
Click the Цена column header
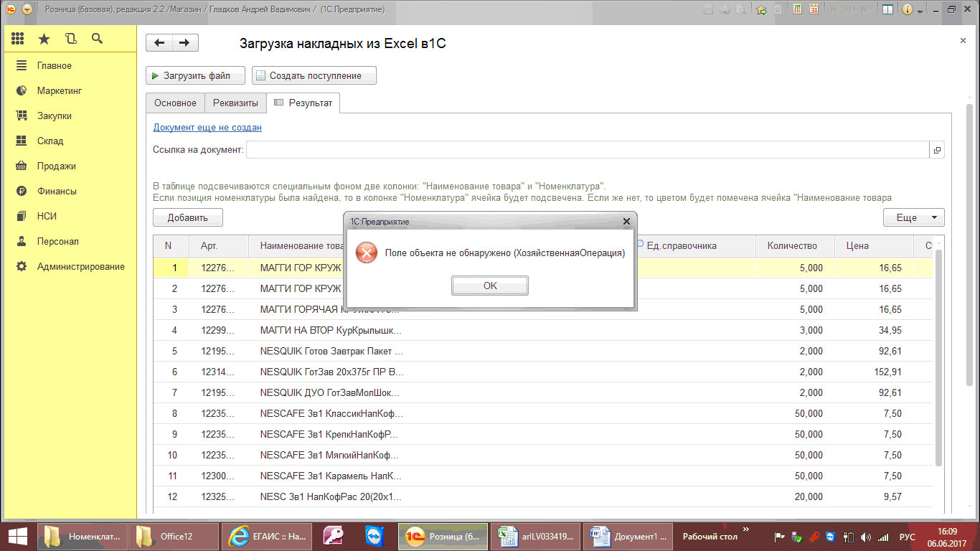click(x=875, y=245)
